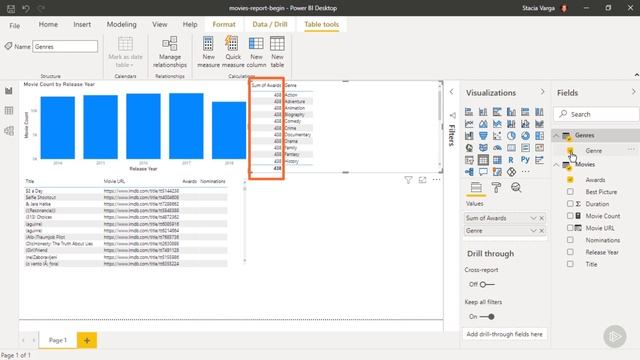Screen dimensions: 640x360
Task: Open focus mode on the table visual
Action: (x=422, y=180)
